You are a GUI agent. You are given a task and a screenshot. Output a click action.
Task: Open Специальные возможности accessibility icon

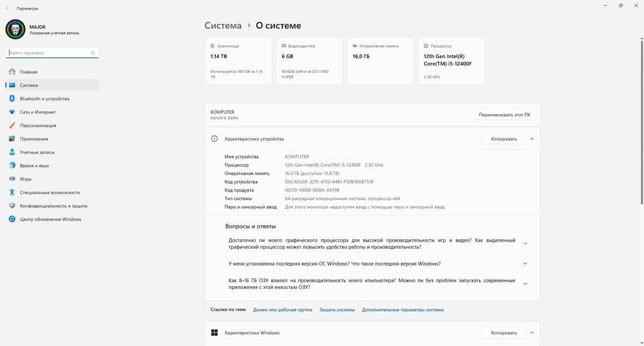[x=12, y=192]
